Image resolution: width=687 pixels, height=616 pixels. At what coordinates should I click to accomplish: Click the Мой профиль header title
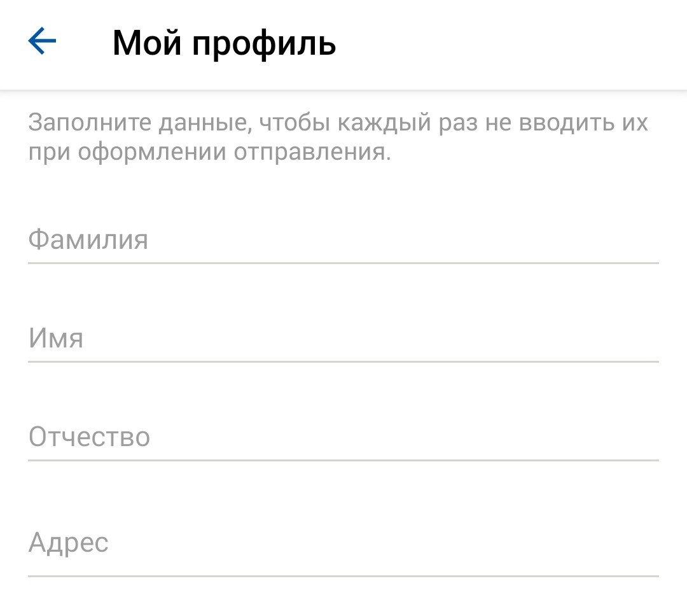click(x=224, y=43)
